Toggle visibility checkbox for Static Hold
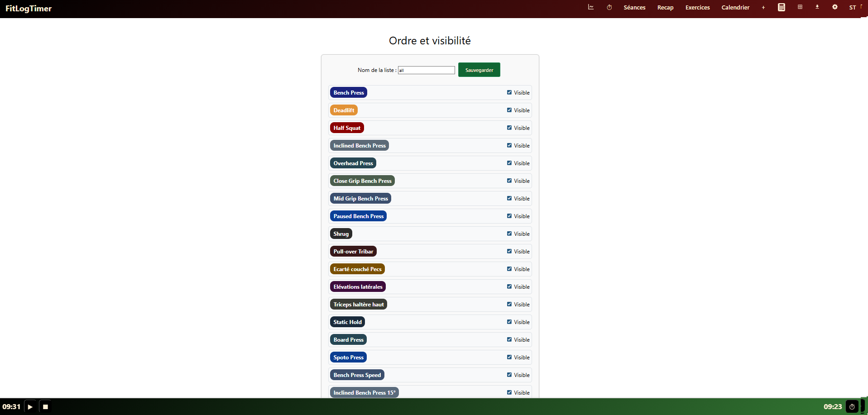This screenshot has width=868, height=415. click(x=509, y=322)
